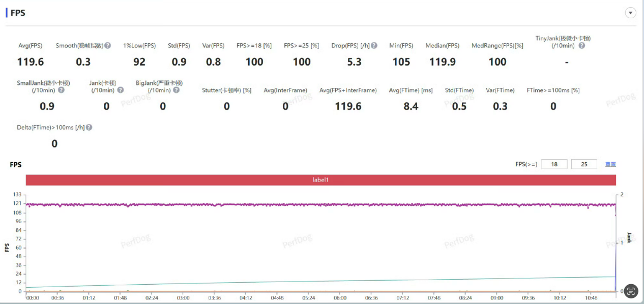Open help icon beside SmallJank (/10min)

click(x=61, y=90)
